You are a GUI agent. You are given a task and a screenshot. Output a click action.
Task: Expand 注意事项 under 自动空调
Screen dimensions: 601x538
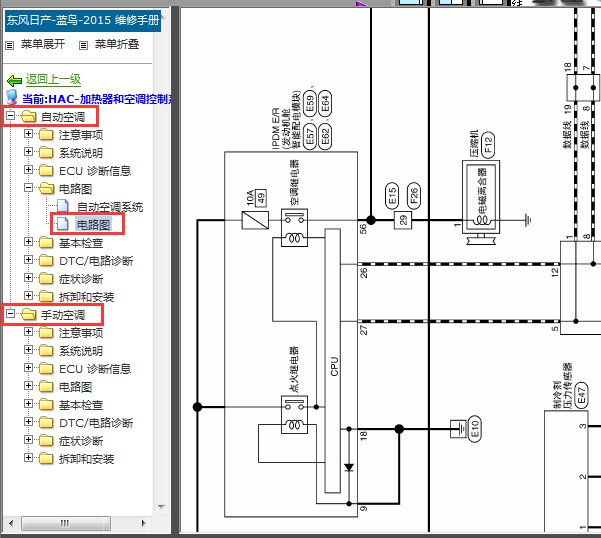tap(28, 133)
